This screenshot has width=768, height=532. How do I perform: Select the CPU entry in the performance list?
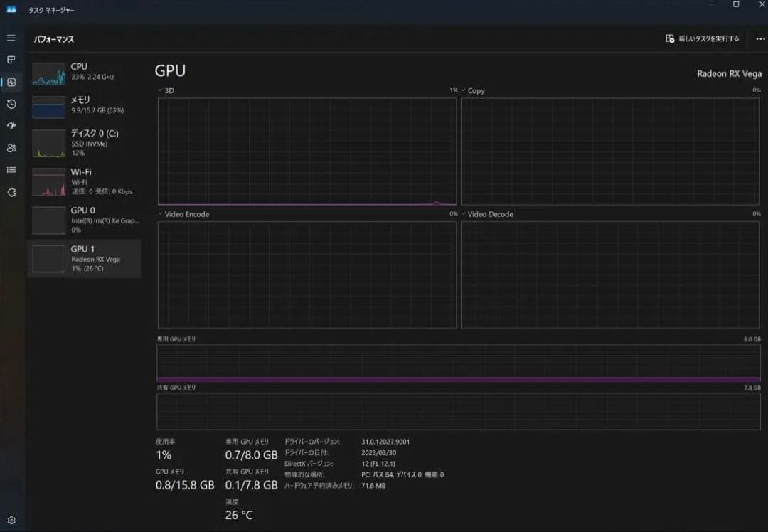pyautogui.click(x=85, y=73)
